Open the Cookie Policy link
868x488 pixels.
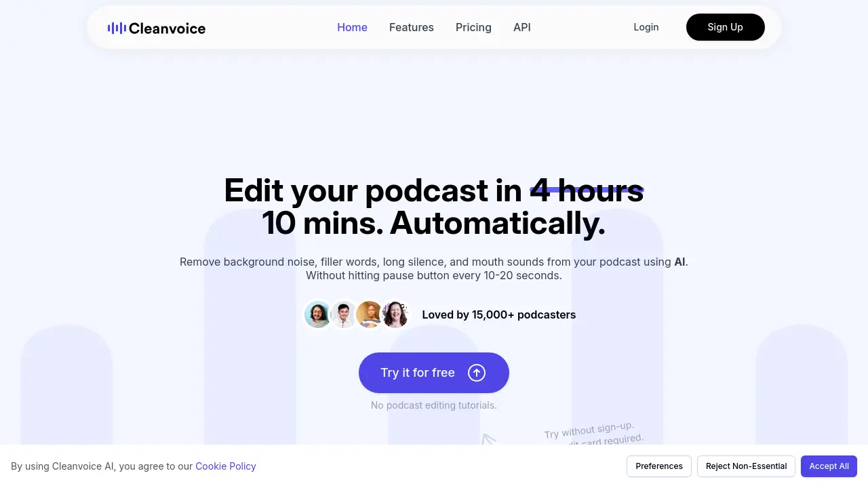tap(226, 466)
